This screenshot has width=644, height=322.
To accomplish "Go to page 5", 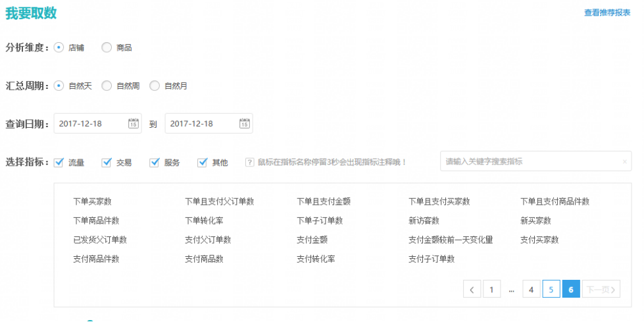I will coord(551,289).
